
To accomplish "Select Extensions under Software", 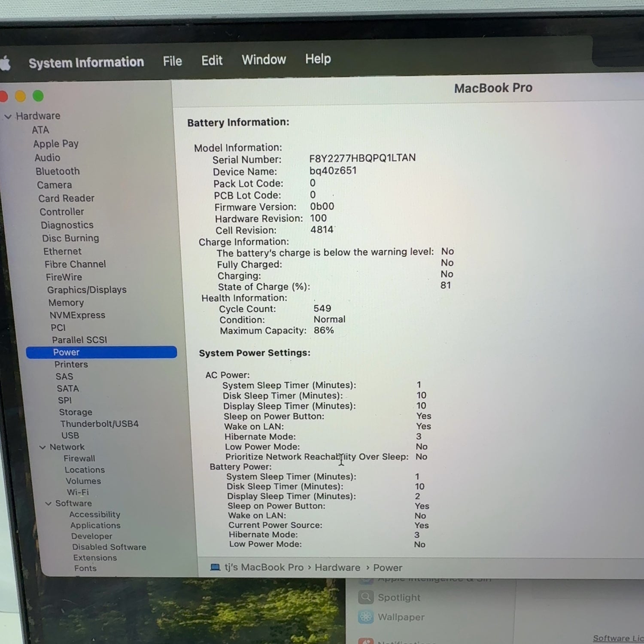I will click(x=95, y=558).
